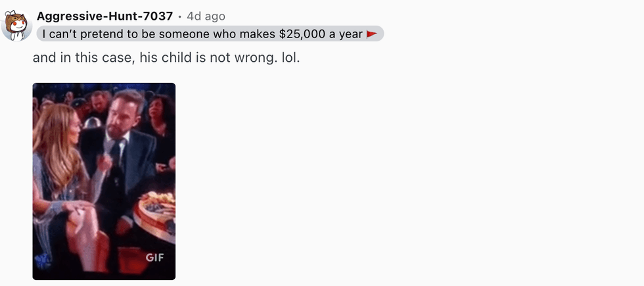Image resolution: width=644 pixels, height=286 pixels.
Task: Click the red flag emoji in flair
Action: point(371,34)
